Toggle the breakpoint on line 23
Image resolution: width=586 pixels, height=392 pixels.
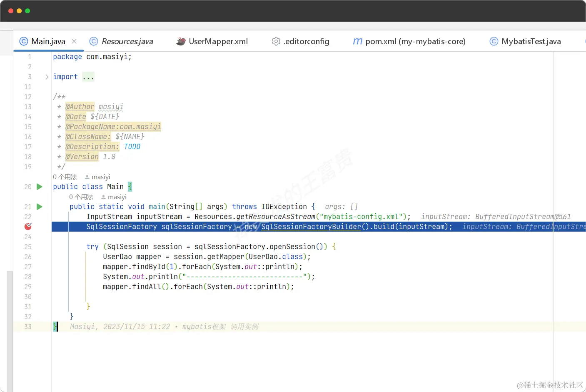click(x=28, y=226)
